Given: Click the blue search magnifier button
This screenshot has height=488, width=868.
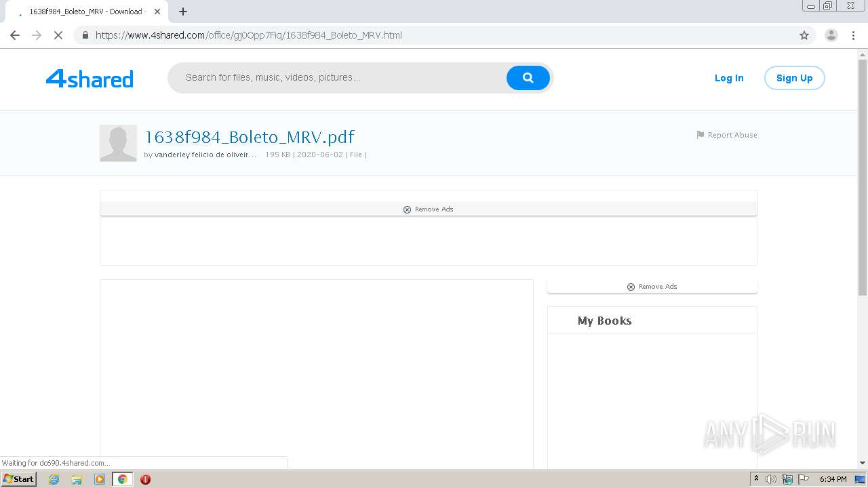Looking at the screenshot, I should pos(528,78).
